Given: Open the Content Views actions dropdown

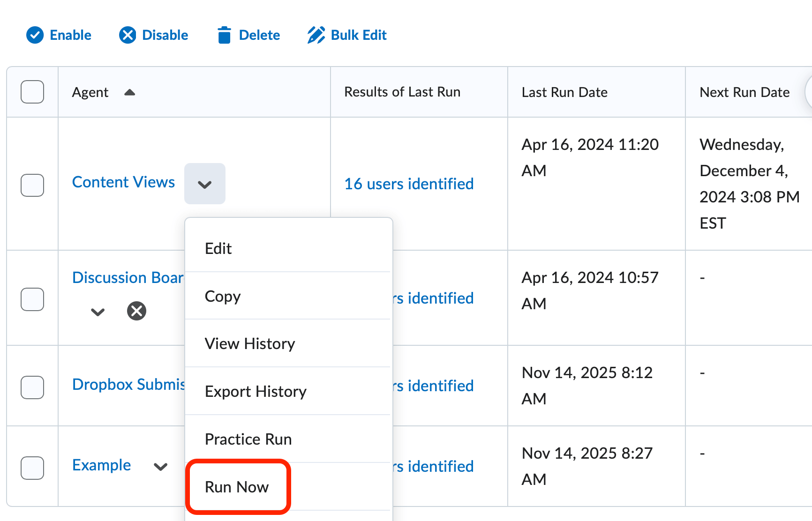Looking at the screenshot, I should tap(205, 184).
